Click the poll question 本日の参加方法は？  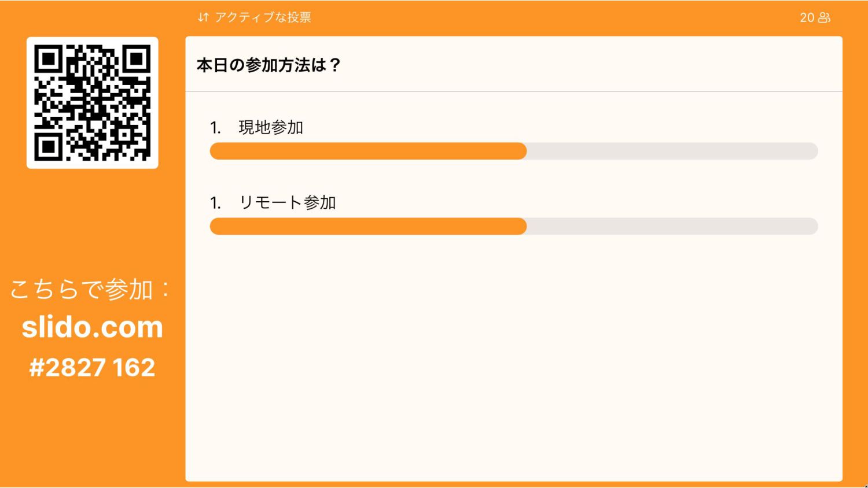pyautogui.click(x=269, y=65)
